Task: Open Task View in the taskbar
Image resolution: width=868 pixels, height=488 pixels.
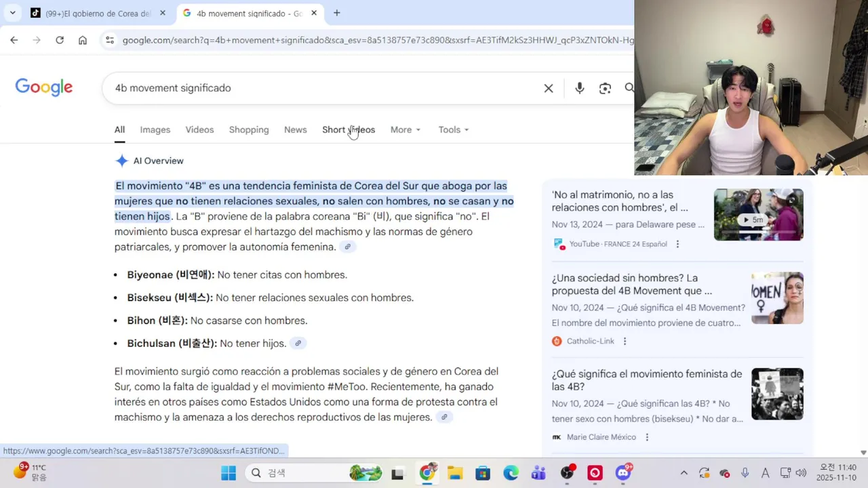Action: click(397, 473)
